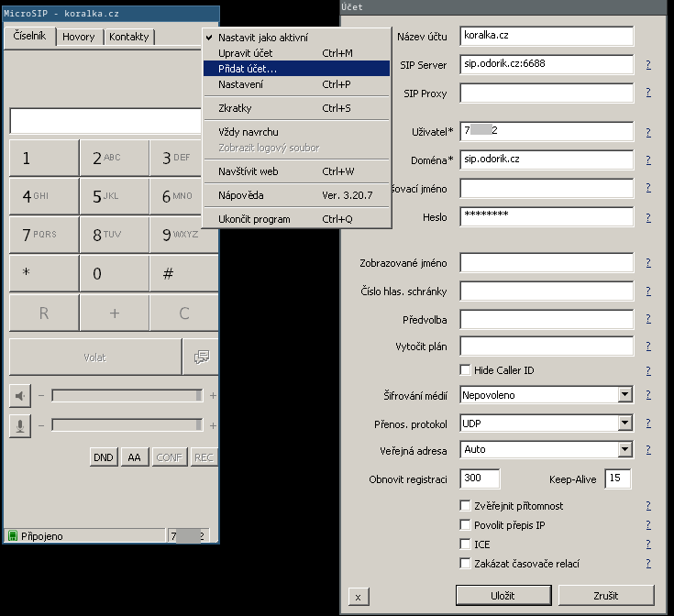The image size is (674, 616).
Task: Click the small x button in account dialog
Action: [x=358, y=596]
